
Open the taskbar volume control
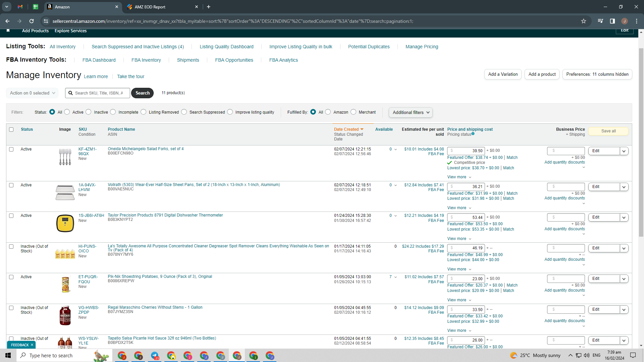pos(587,355)
